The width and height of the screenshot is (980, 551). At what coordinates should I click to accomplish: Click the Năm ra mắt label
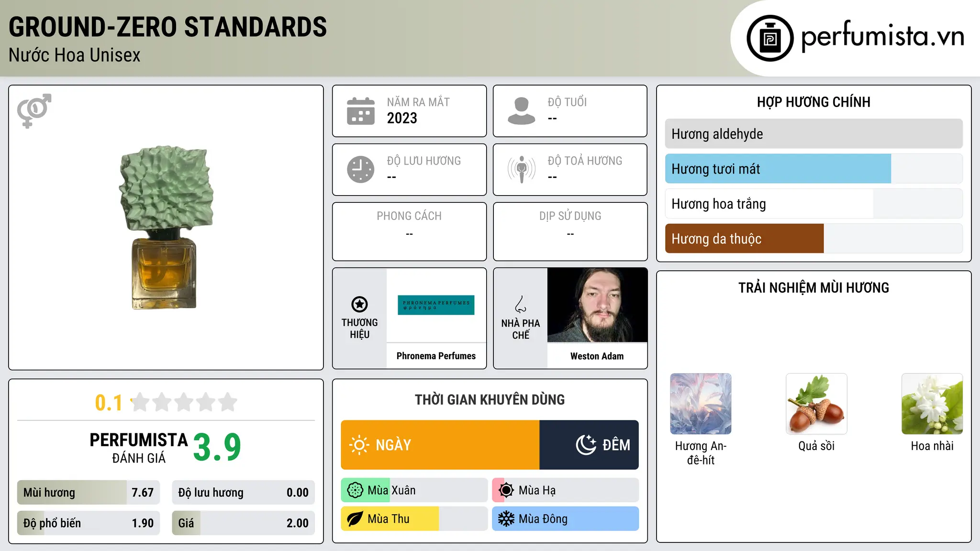point(418,102)
